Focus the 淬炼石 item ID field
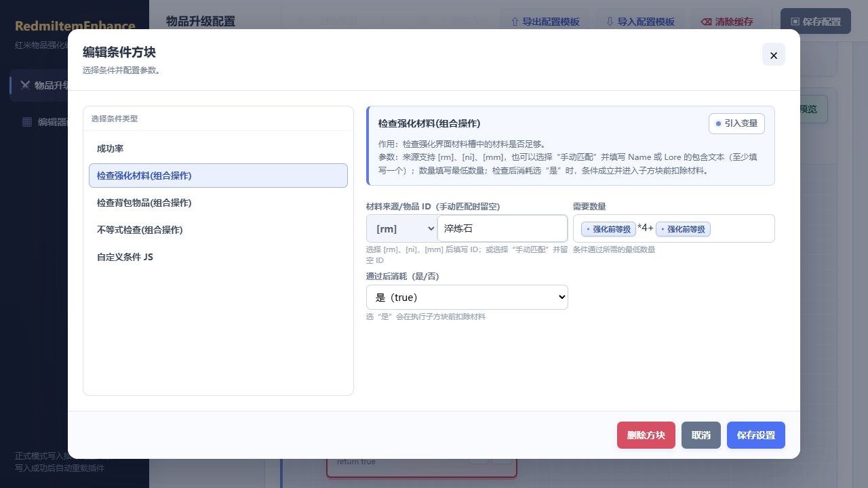The width and height of the screenshot is (868, 488). [502, 228]
